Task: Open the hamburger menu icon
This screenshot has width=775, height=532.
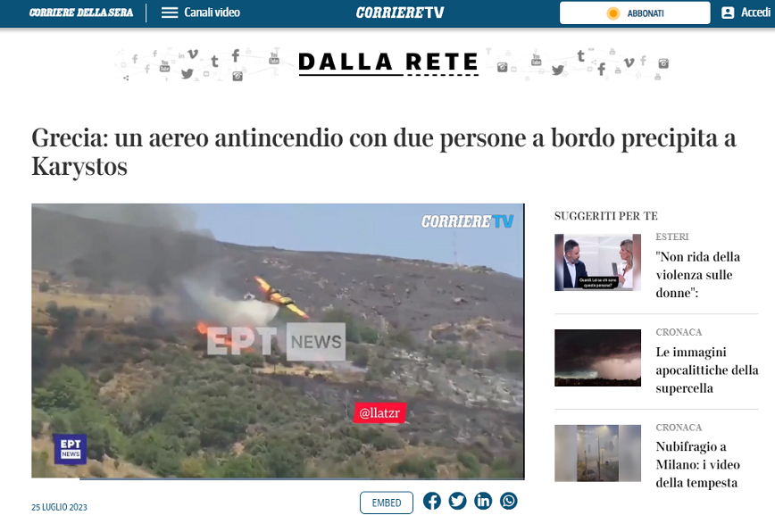Action: click(170, 12)
